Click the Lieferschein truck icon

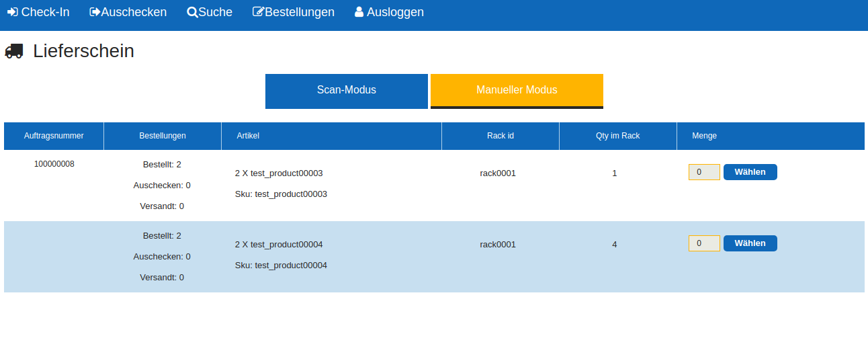14,51
